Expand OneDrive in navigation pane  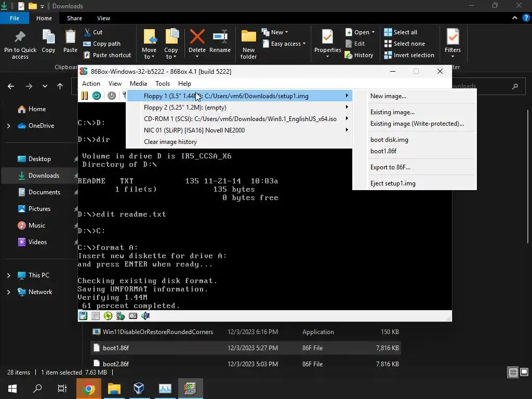coord(8,126)
